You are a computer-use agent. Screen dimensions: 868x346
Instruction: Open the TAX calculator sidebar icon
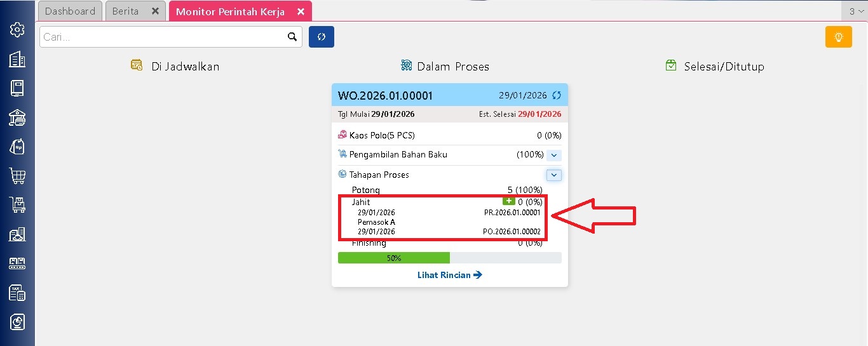click(17, 293)
